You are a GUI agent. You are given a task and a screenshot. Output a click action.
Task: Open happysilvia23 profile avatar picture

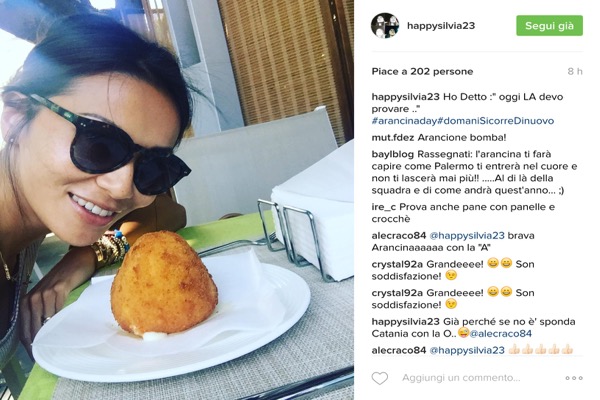385,26
